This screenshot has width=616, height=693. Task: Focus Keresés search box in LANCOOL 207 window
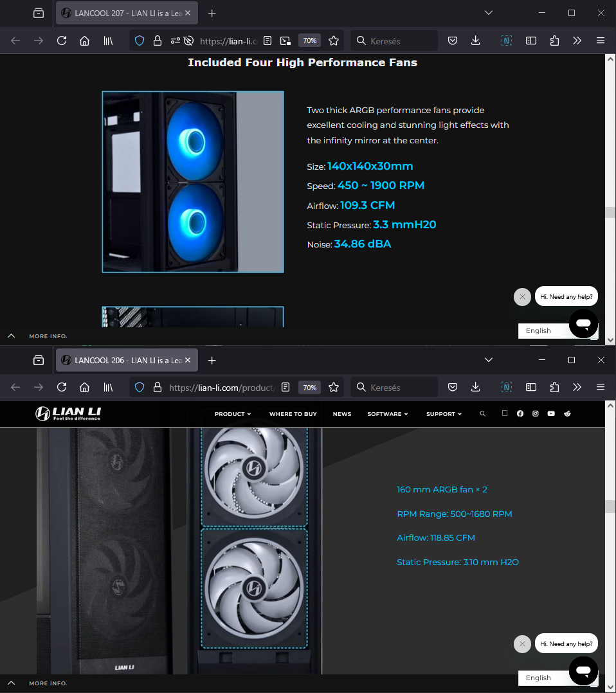[x=394, y=40]
